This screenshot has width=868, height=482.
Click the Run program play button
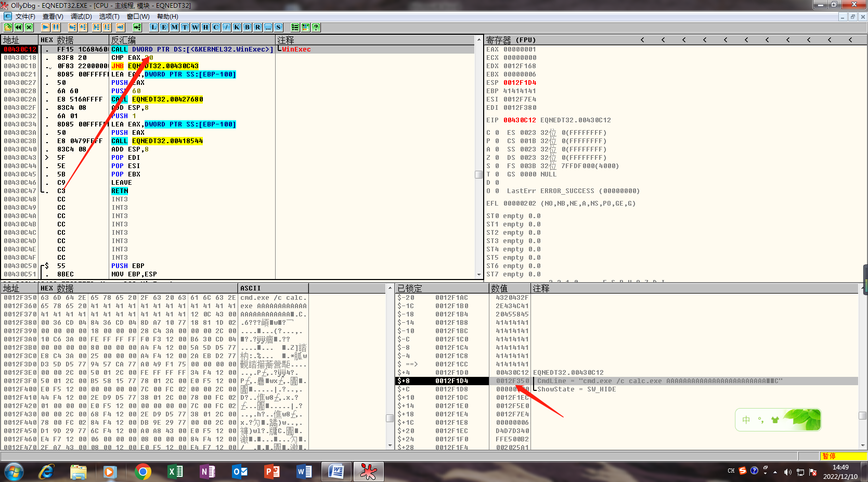click(46, 27)
